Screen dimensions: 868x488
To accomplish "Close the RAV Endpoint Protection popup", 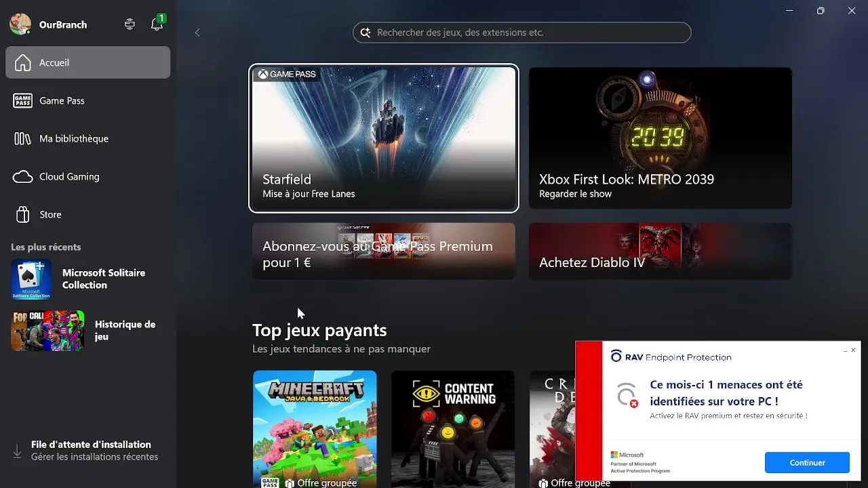I will click(x=853, y=350).
